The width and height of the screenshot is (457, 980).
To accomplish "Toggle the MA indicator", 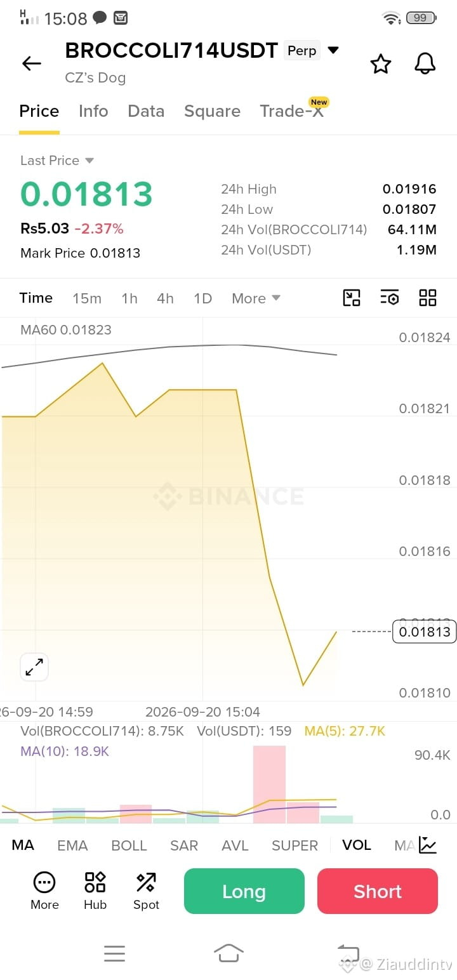I will click(23, 845).
